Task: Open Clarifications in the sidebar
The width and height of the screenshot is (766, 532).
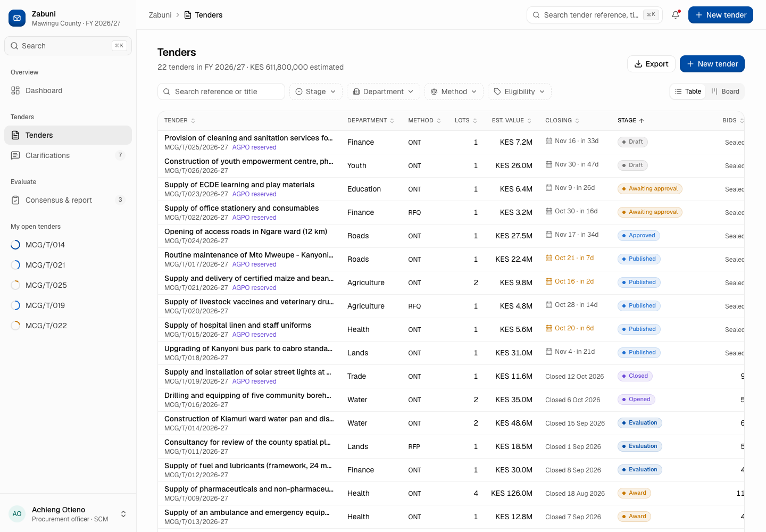Action: 68,155
